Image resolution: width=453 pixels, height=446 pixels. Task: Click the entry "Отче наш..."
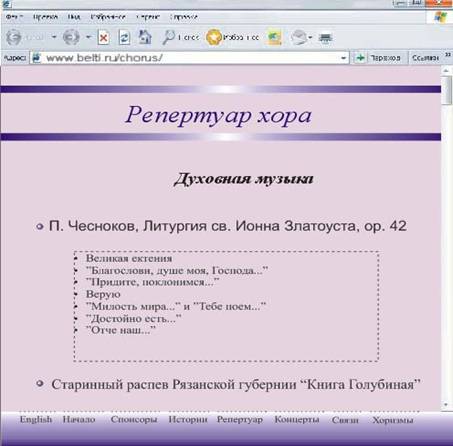pyautogui.click(x=121, y=330)
